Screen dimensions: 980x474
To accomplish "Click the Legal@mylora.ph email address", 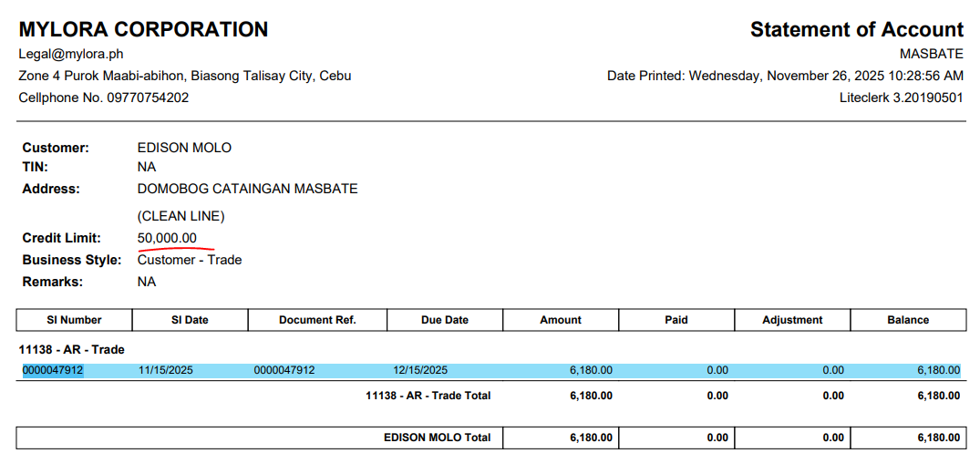I will [71, 55].
